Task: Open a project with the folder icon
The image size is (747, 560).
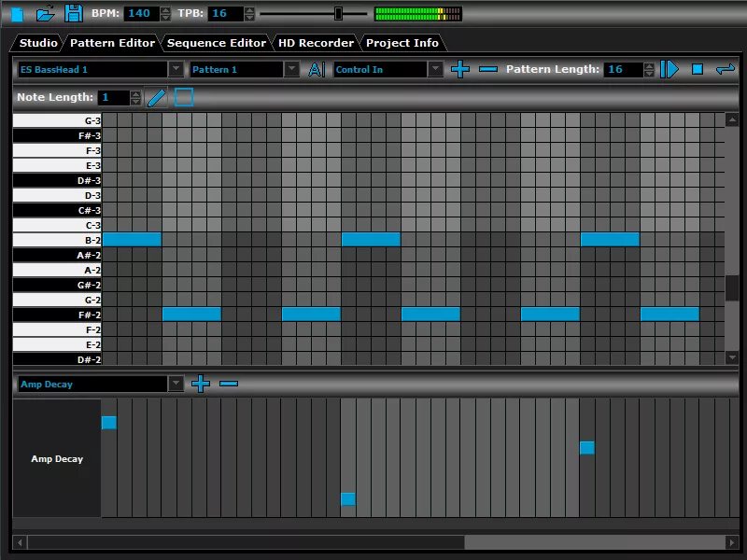Action: click(45, 13)
